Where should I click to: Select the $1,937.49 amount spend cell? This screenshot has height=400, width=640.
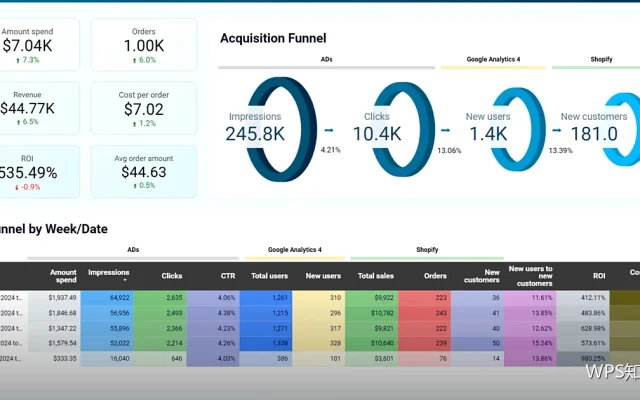tap(54, 298)
